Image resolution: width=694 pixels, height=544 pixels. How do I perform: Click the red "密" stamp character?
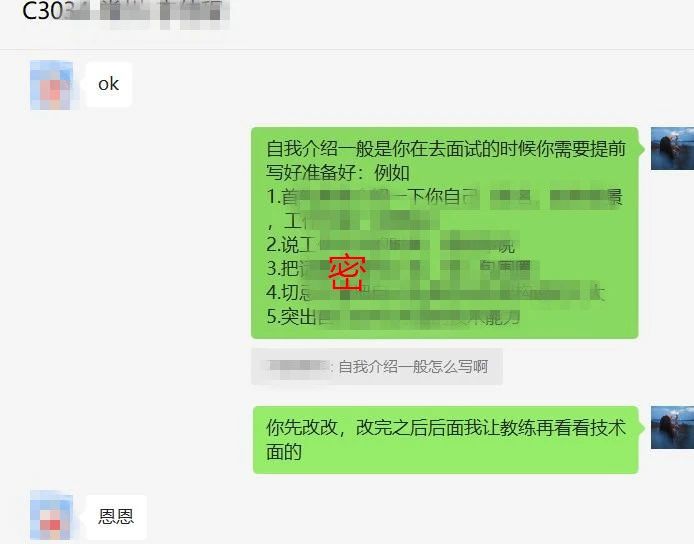click(347, 272)
